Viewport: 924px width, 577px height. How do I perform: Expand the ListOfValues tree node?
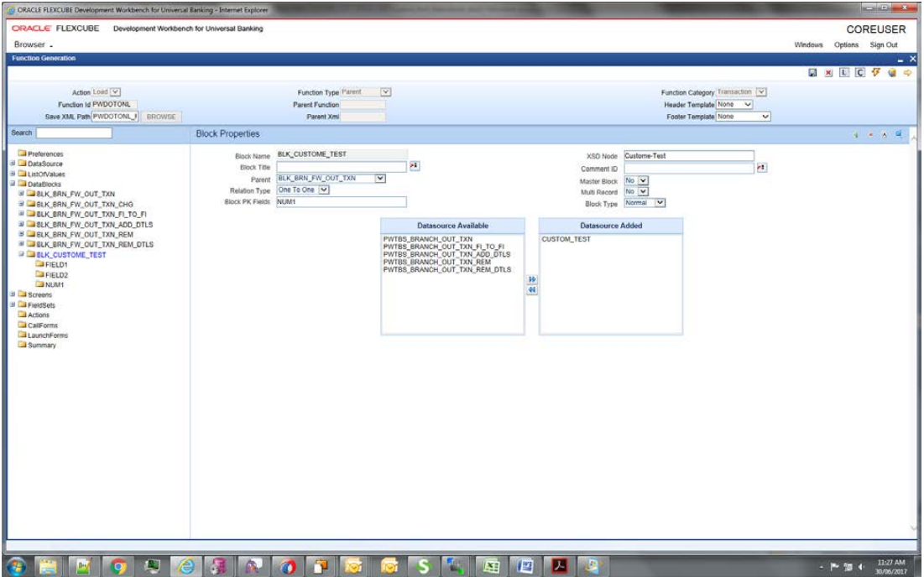tap(13, 173)
